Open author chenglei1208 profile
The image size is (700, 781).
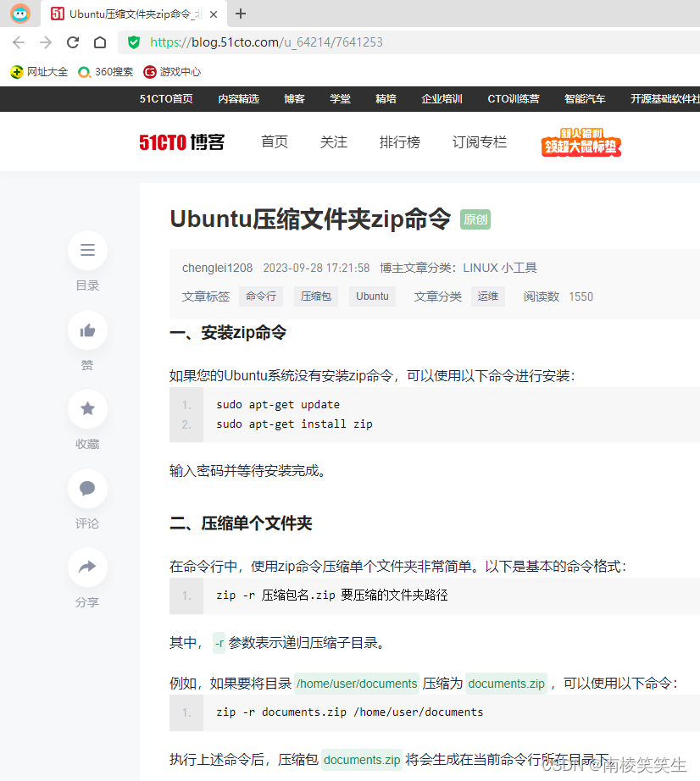click(x=217, y=268)
